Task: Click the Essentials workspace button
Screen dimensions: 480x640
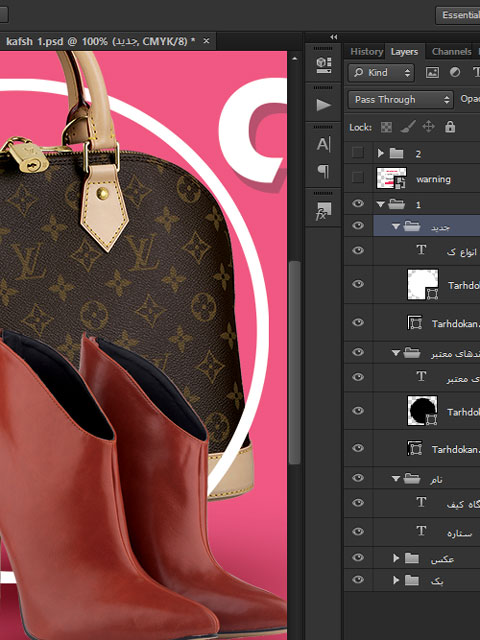Action: pos(458,16)
